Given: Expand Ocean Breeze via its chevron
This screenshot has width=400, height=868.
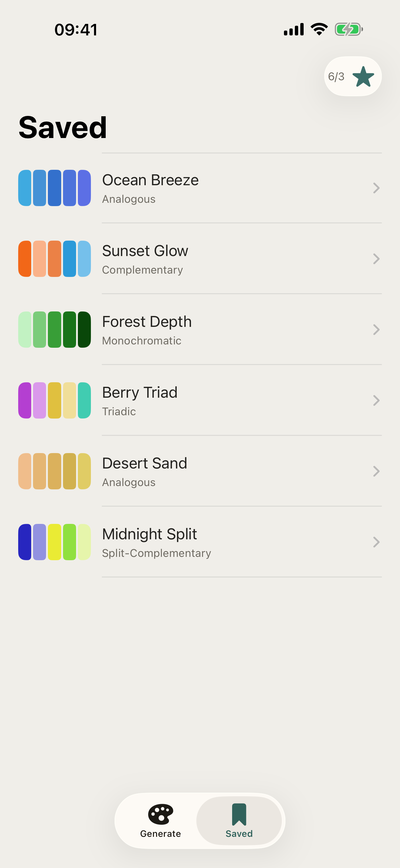Looking at the screenshot, I should pos(376,188).
